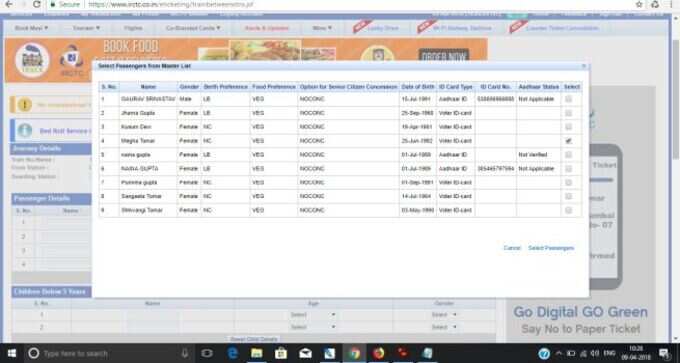Confirm with the Select Passengers link
Image resolution: width=680 pixels, height=363 pixels.
(551, 248)
